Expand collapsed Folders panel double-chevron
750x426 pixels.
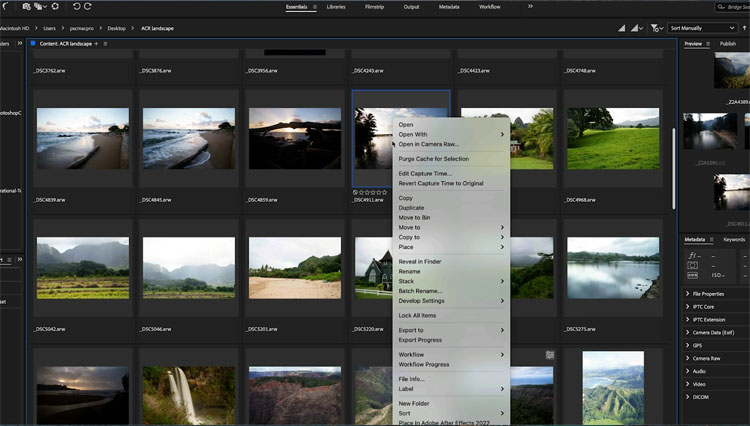tap(20, 43)
